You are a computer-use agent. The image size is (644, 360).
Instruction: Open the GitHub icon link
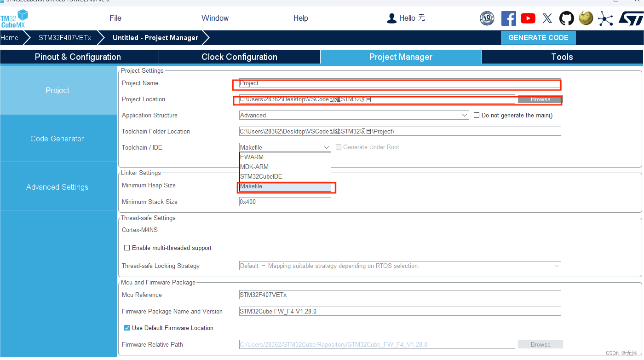[x=567, y=18]
